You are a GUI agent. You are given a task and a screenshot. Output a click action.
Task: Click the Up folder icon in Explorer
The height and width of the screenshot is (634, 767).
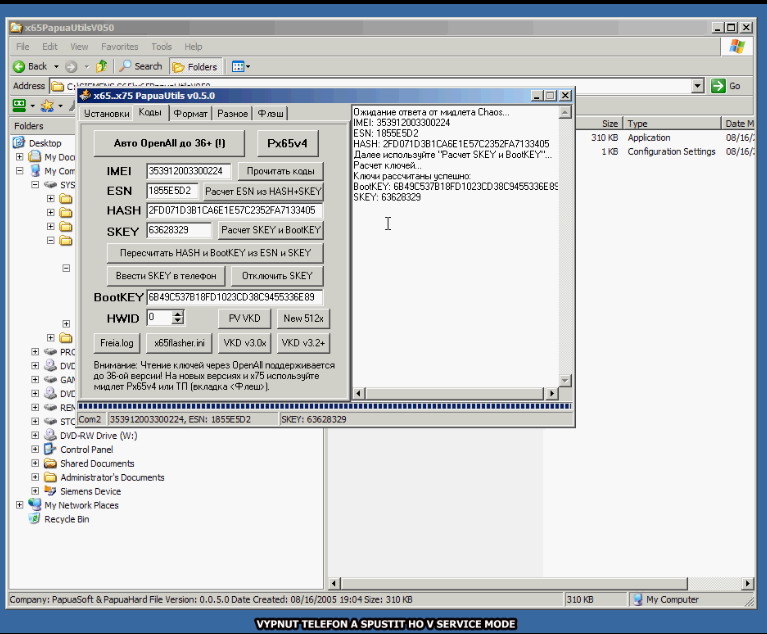102,66
